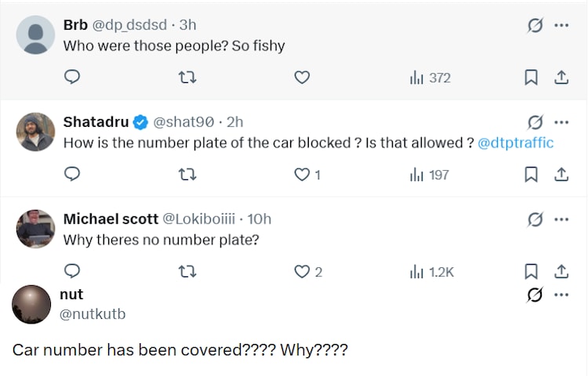Screen dimensions: 588x376
Task: Share Michael scott's tweet
Action: click(561, 272)
